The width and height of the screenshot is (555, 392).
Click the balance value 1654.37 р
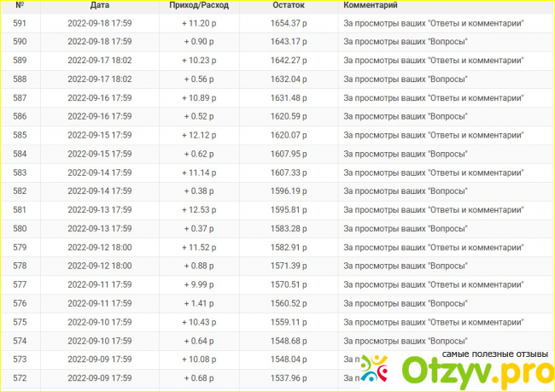point(289,23)
